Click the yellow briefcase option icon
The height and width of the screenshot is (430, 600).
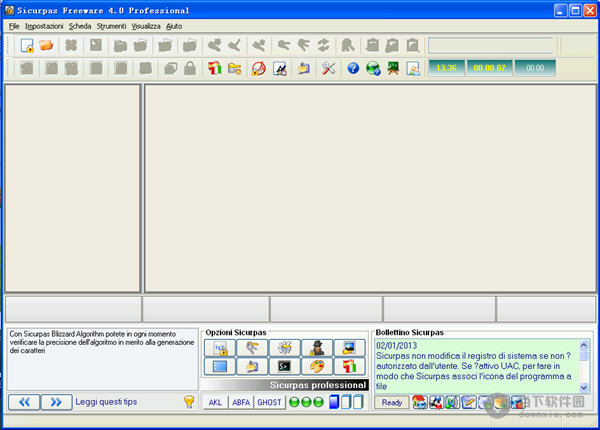252,366
